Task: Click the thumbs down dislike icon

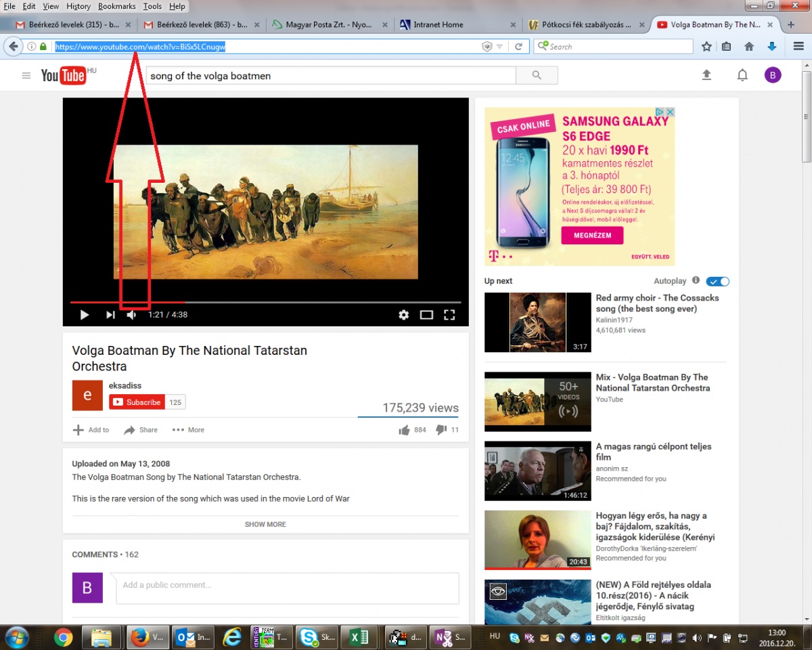Action: click(x=441, y=430)
